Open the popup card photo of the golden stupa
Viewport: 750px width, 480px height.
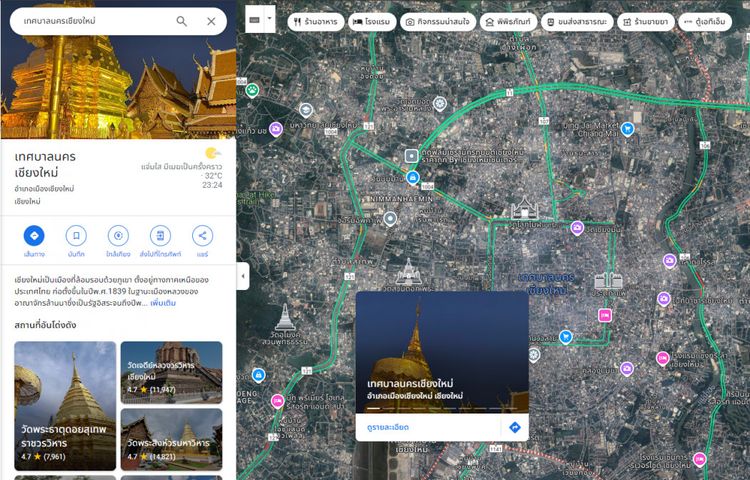pos(442,352)
